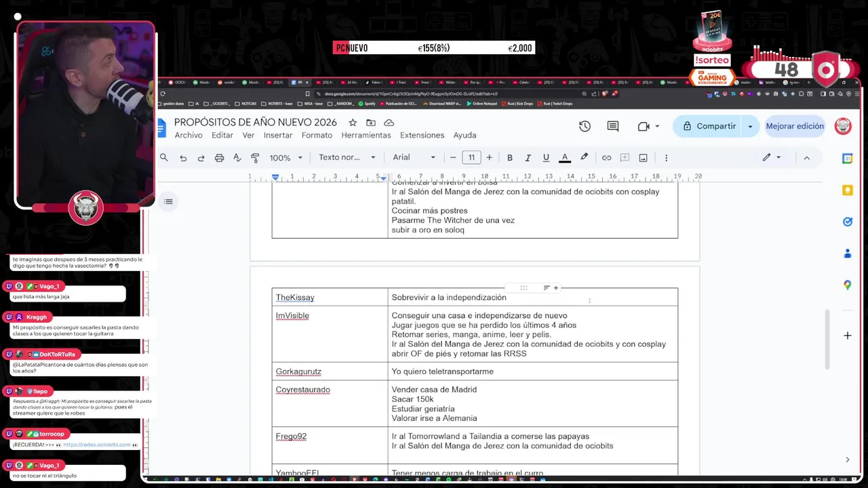Open the paragraph style 'Texto nor...' dropdown
Viewport: 868px width, 488px height.
click(x=347, y=157)
